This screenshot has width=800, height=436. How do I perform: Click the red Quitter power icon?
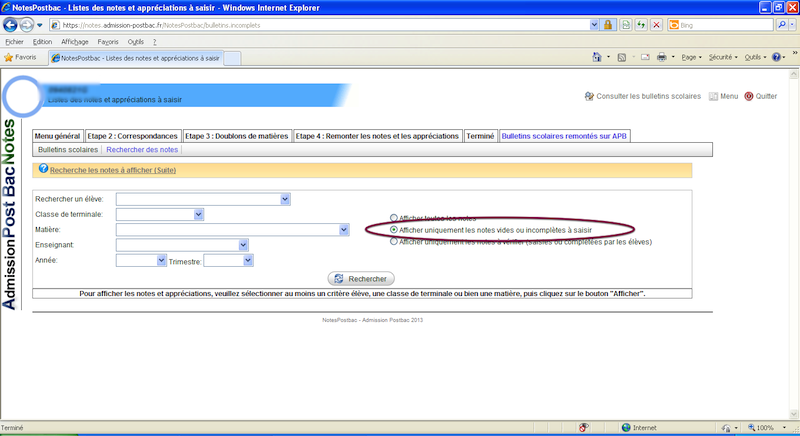pyautogui.click(x=748, y=96)
